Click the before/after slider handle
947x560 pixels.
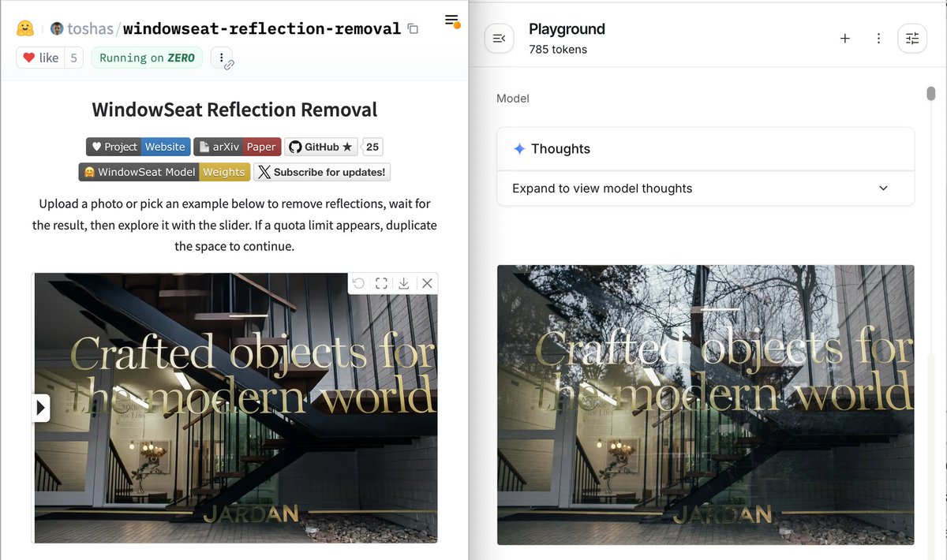point(42,408)
